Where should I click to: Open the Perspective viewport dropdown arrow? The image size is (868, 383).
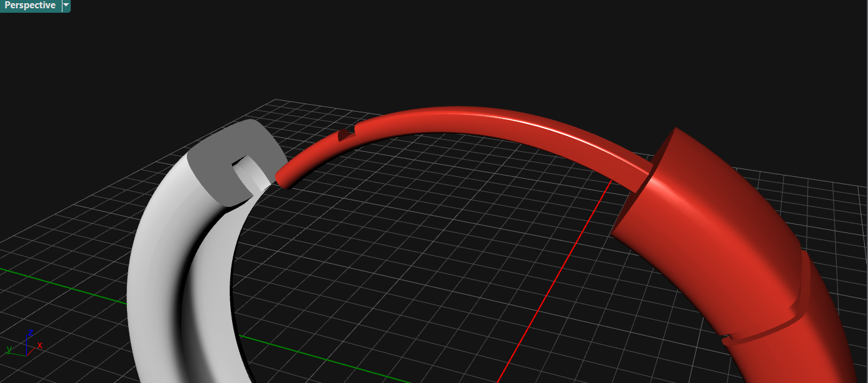click(x=66, y=6)
